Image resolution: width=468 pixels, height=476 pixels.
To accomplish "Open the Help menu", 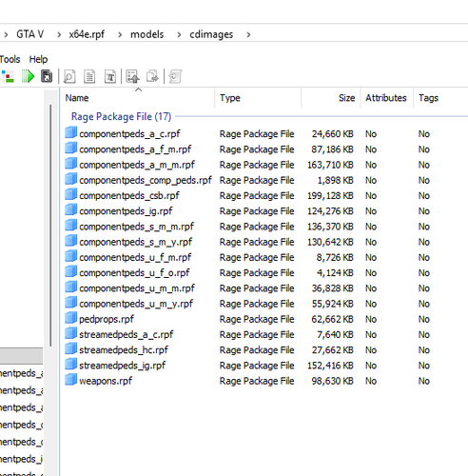I will 38,59.
